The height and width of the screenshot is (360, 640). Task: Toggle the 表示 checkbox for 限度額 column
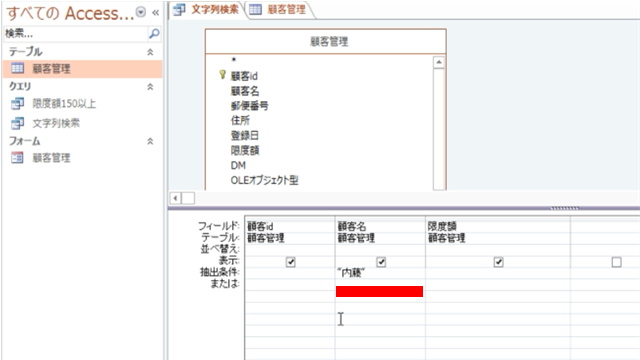498,262
